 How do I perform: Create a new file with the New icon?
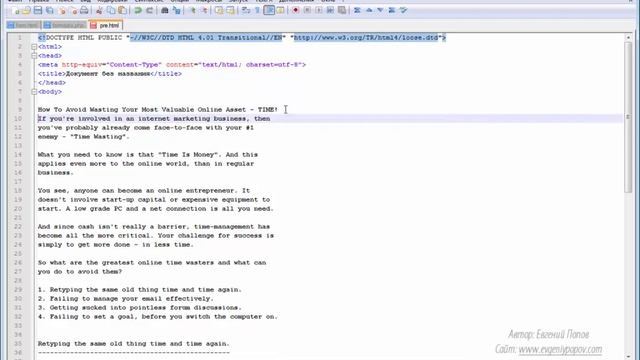coord(16,10)
